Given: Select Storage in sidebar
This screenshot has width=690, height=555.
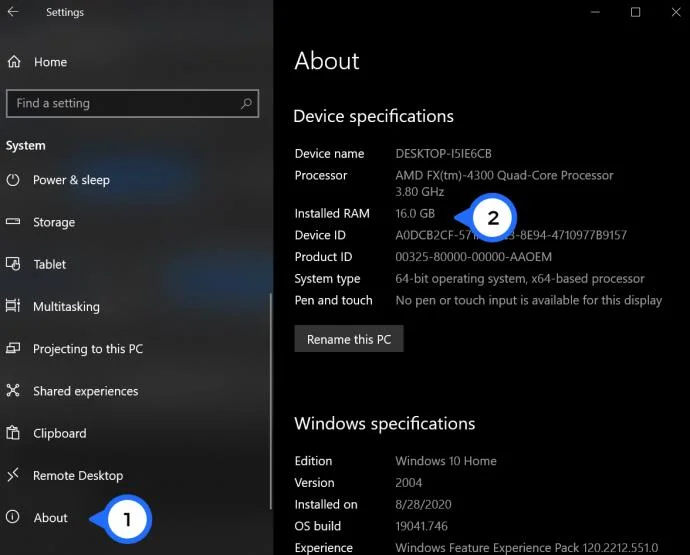Looking at the screenshot, I should [x=54, y=222].
